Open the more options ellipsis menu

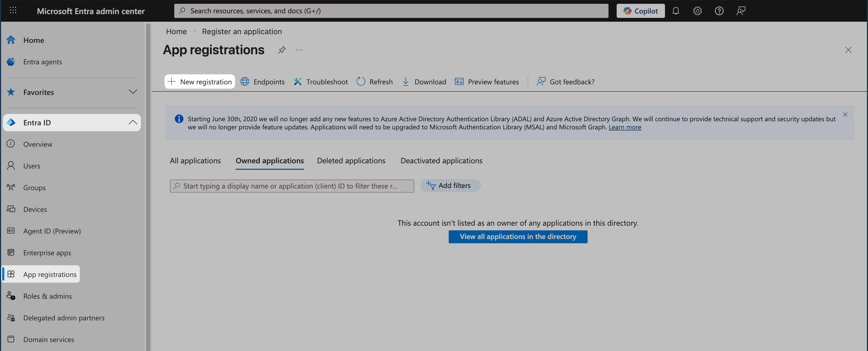tap(299, 50)
